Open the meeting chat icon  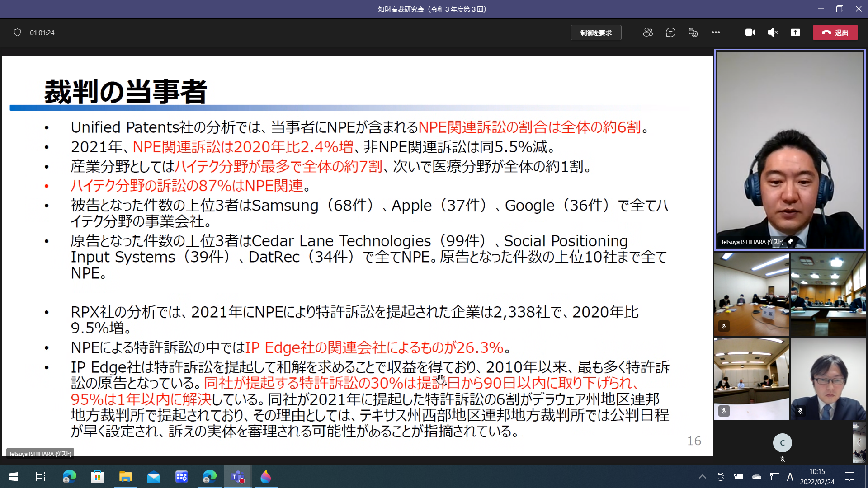[670, 33]
